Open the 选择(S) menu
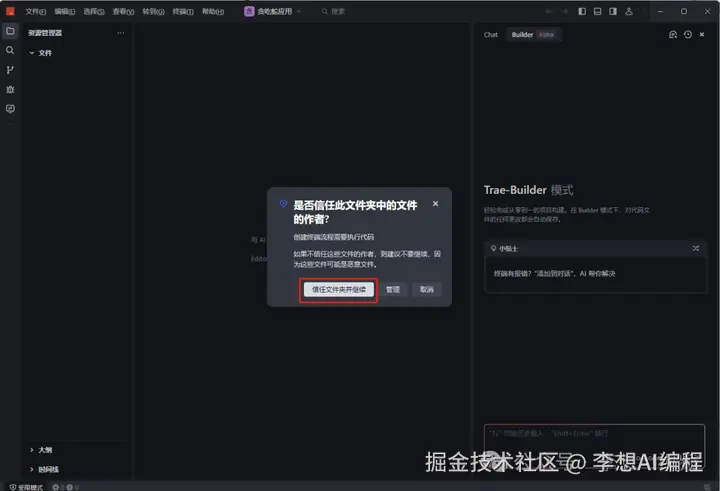This screenshot has width=720, height=491. tap(94, 11)
